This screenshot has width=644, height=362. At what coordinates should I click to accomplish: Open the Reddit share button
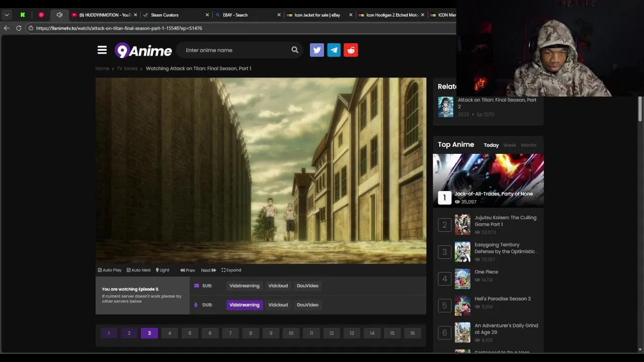click(x=351, y=50)
